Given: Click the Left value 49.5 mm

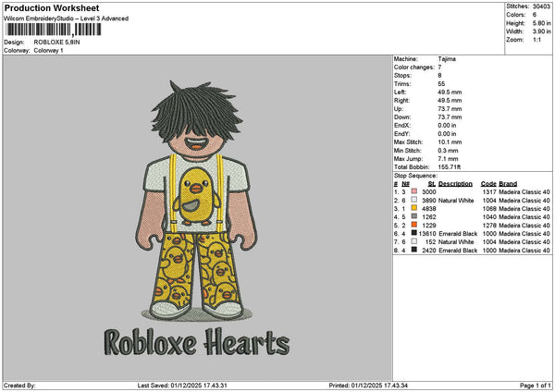Looking at the screenshot, I should coord(450,92).
